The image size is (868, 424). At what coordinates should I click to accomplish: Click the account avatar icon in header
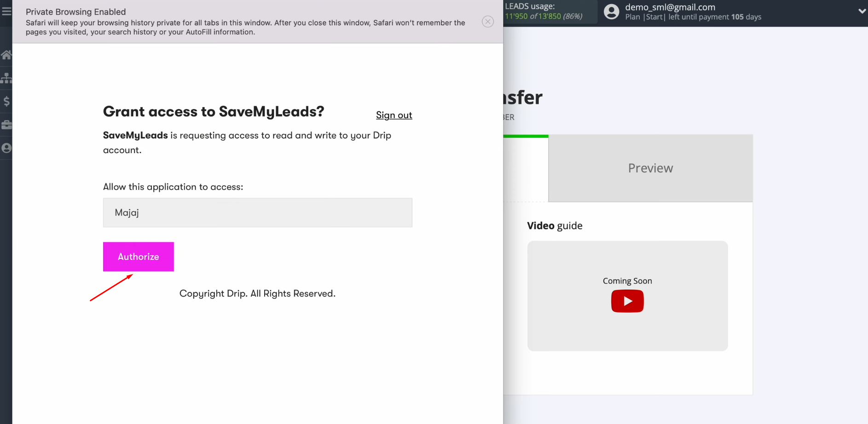tap(611, 11)
